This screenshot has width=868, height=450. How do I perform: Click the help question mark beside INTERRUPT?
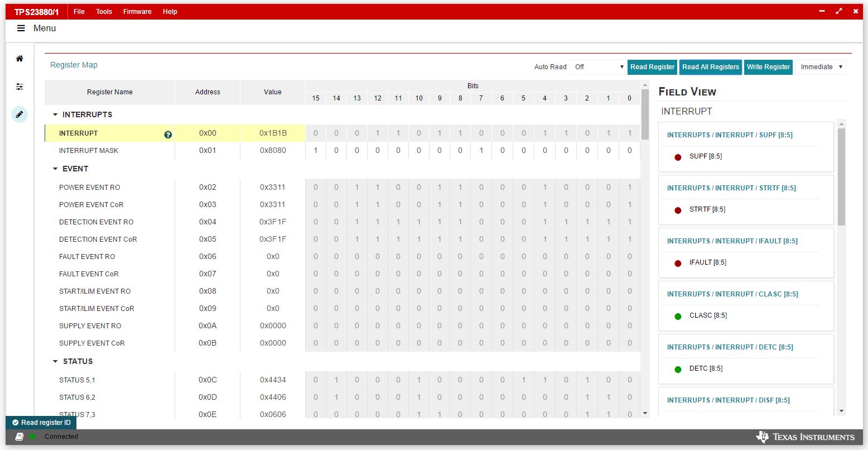pos(168,135)
